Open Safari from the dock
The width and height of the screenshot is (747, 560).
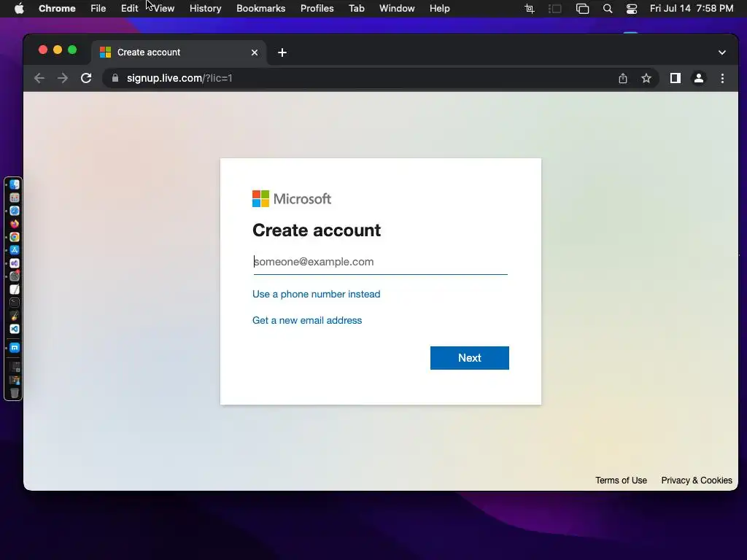[15, 211]
